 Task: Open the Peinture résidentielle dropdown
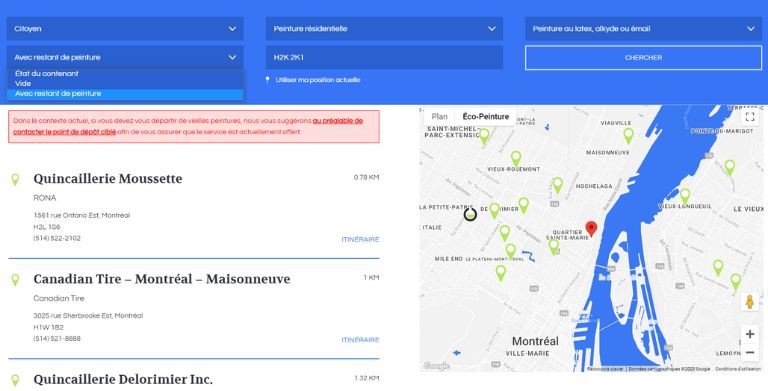384,29
